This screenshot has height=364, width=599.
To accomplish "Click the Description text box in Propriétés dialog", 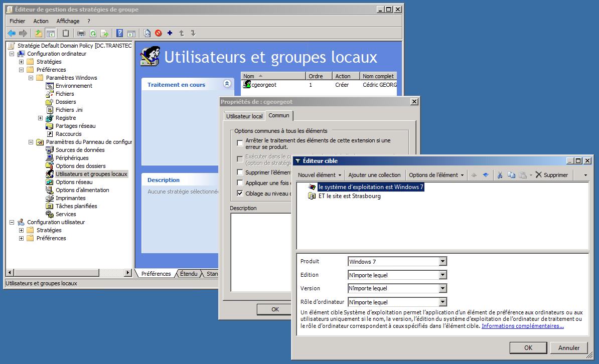I will [261, 253].
